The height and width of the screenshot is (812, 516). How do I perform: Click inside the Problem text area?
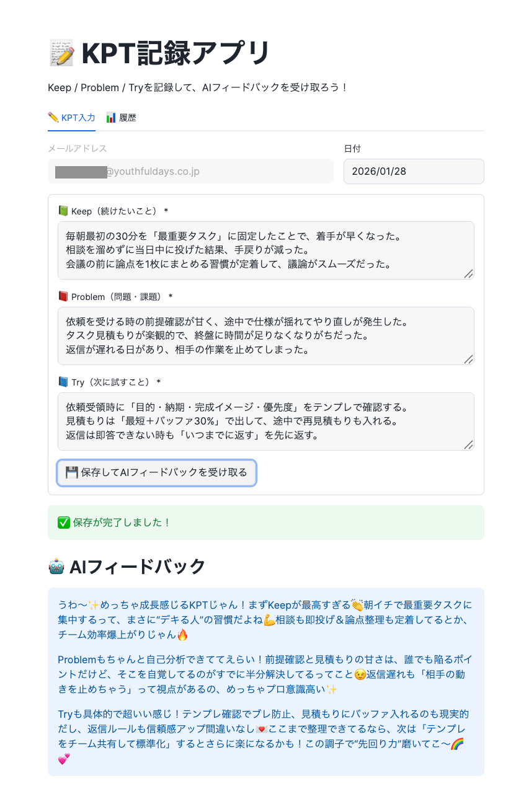click(266, 336)
